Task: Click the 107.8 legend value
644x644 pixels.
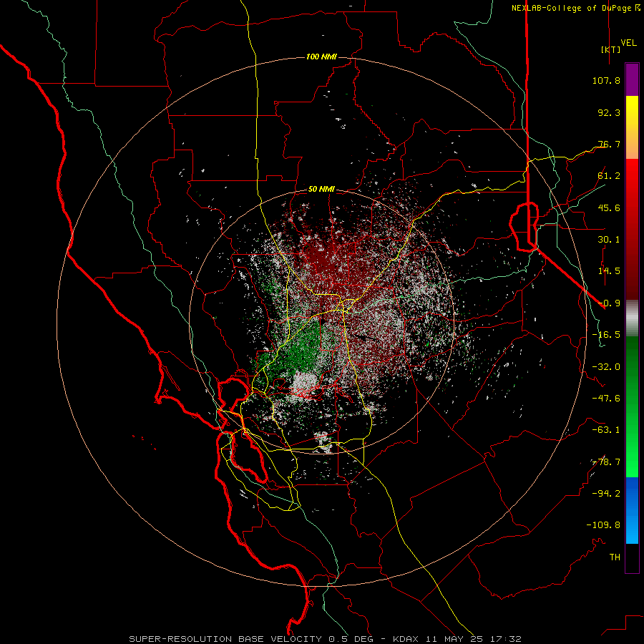Action: click(x=606, y=80)
